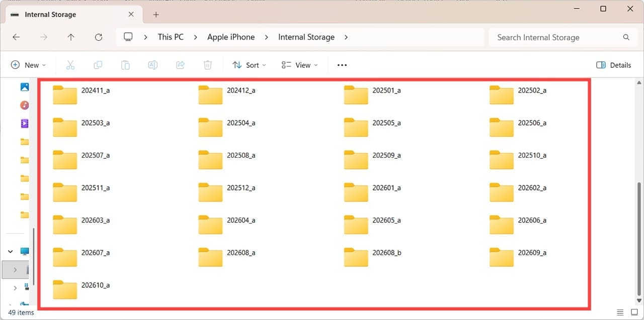This screenshot has width=644, height=320.
Task: Open the See more ellipsis menu
Action: coord(342,65)
